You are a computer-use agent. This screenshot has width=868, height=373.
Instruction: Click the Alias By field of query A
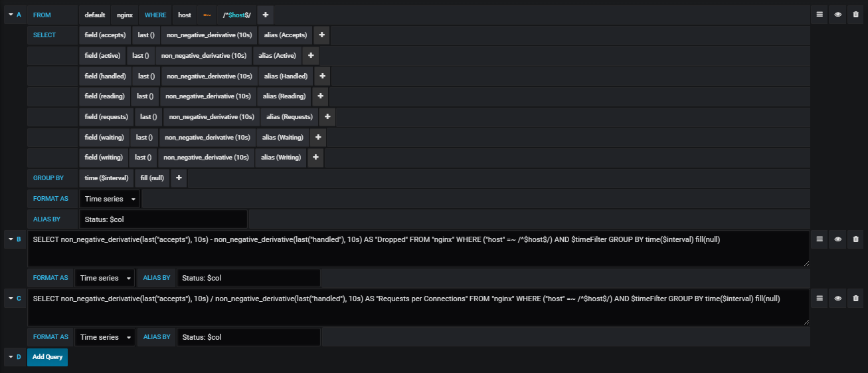[x=163, y=219]
